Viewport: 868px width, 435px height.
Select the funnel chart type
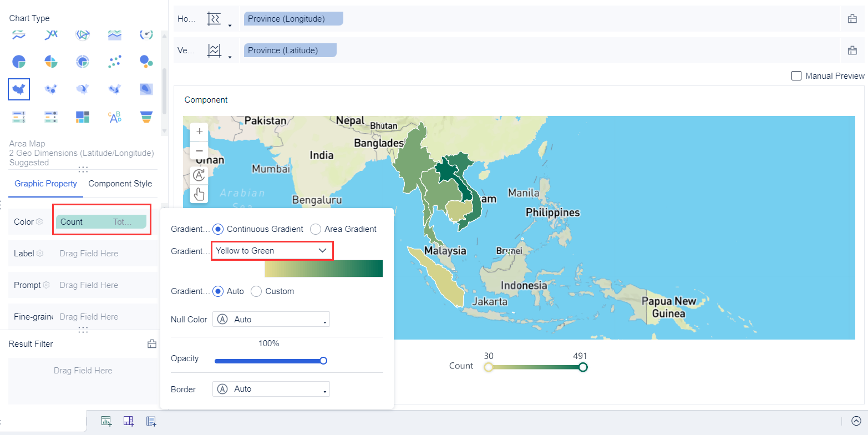(x=146, y=117)
